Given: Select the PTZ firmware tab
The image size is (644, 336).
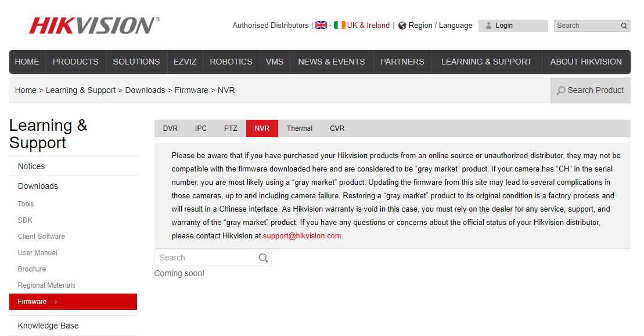Looking at the screenshot, I should [x=231, y=128].
